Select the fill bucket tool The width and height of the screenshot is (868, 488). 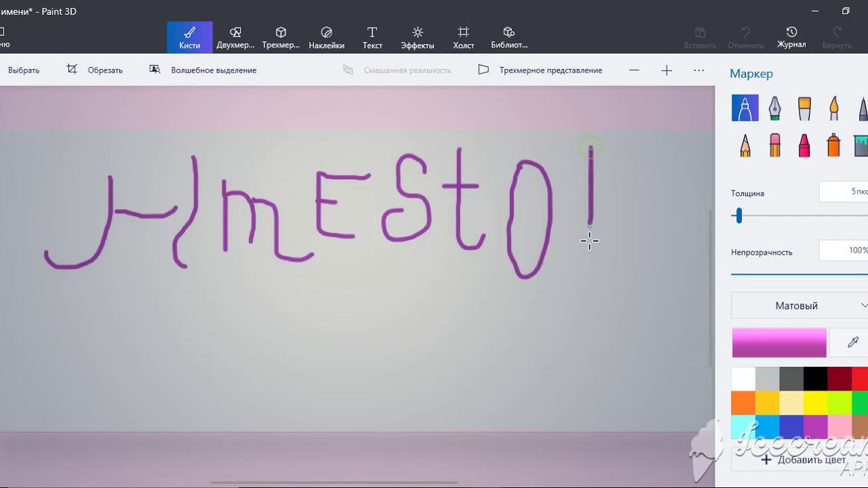click(860, 145)
